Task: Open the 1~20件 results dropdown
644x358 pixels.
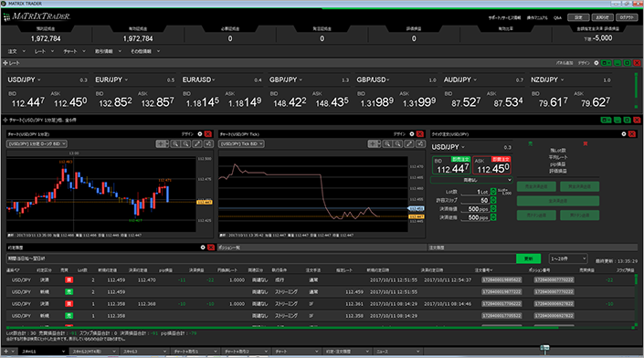Action: tap(568, 258)
